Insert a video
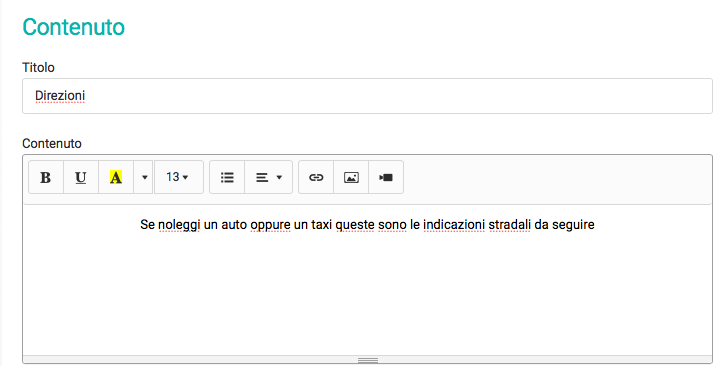The image size is (719, 366). point(386,177)
